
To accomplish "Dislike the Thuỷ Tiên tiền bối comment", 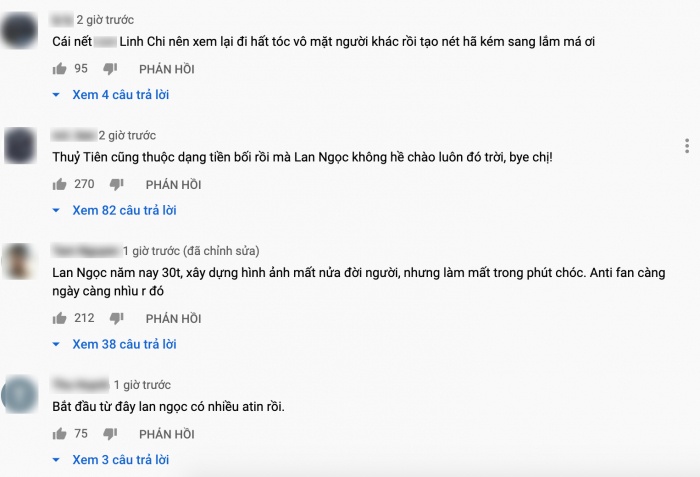I will [x=116, y=185].
